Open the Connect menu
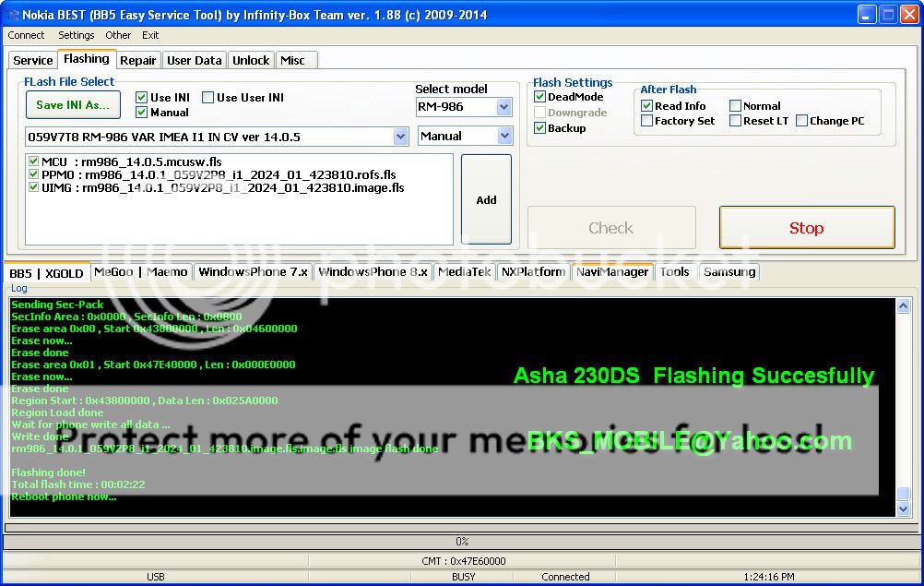The image size is (924, 586). tap(26, 35)
